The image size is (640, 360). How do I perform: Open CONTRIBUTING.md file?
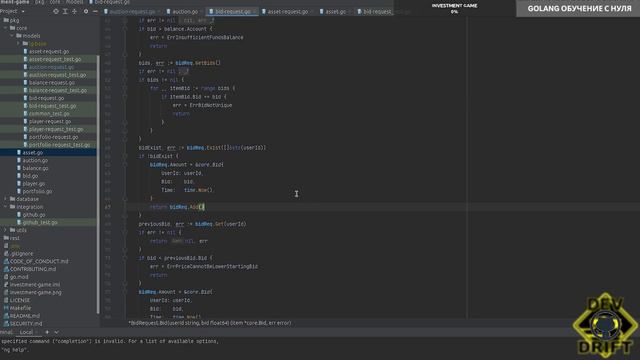(x=33, y=269)
